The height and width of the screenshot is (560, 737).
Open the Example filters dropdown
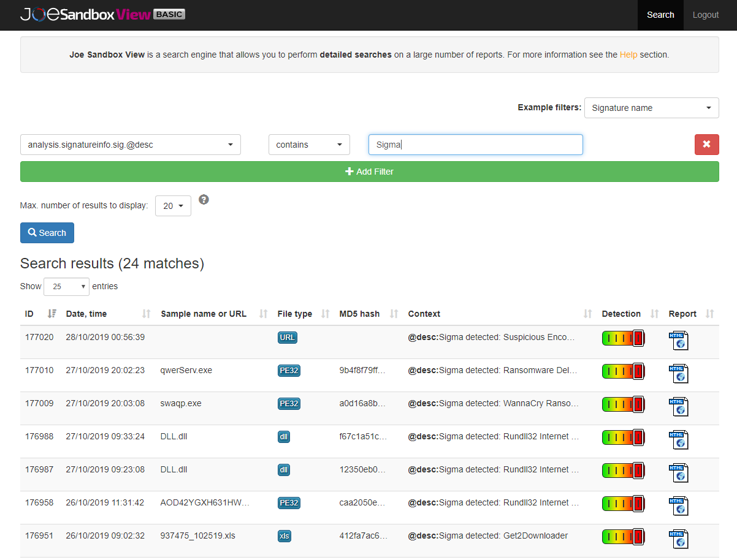(x=651, y=108)
